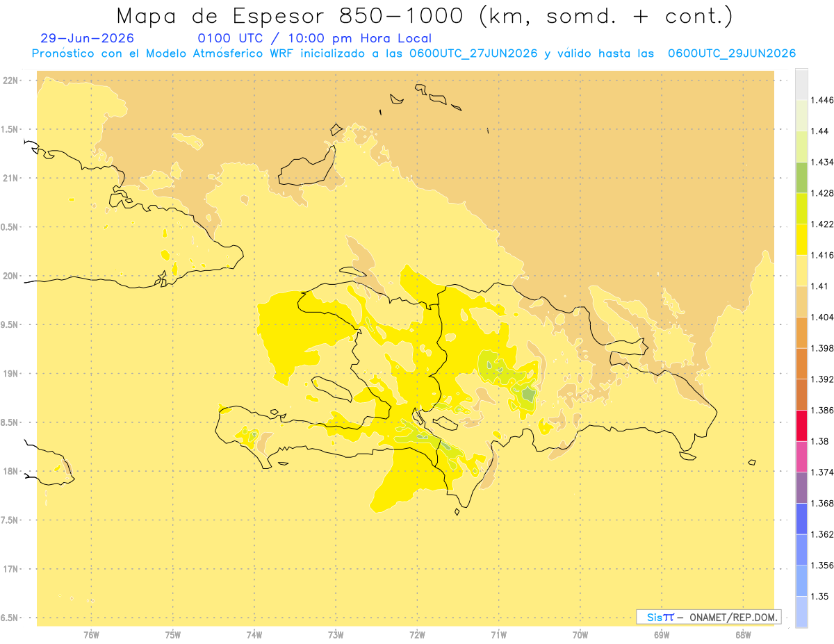
Task: Click the date '29-Jun-2026'
Action: tap(88, 39)
